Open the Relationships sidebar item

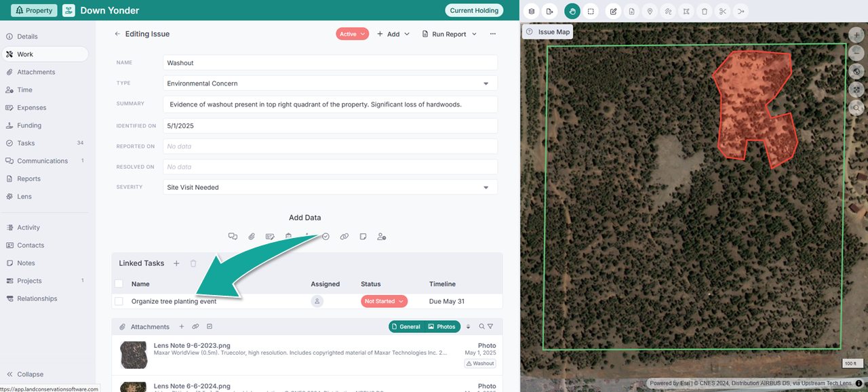click(x=45, y=298)
